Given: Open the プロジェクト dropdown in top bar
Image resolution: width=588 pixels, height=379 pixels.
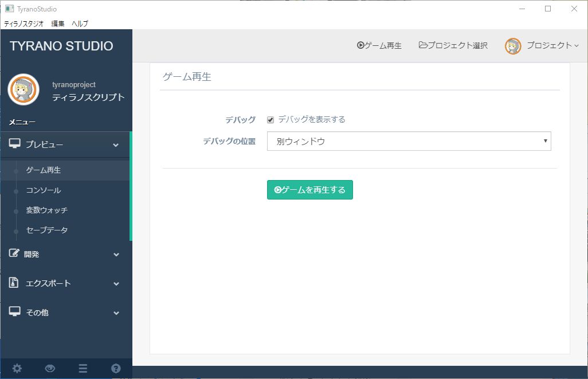Looking at the screenshot, I should click(552, 45).
